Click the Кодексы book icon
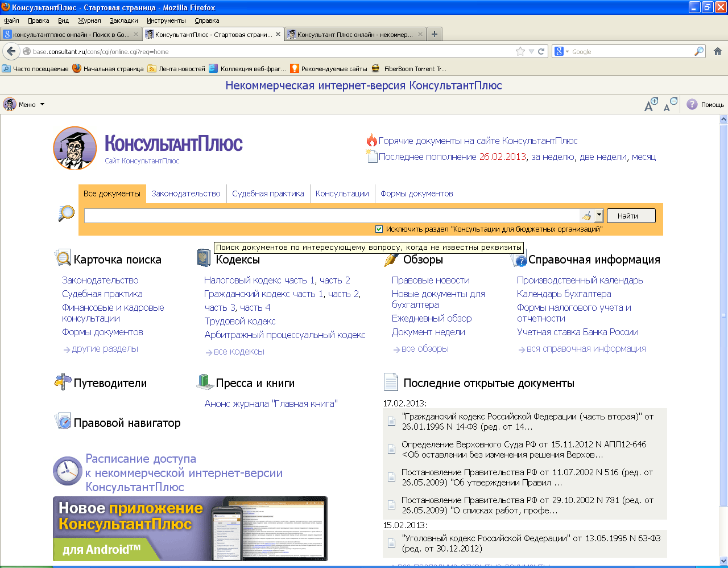Image resolution: width=728 pixels, height=568 pixels. click(204, 258)
